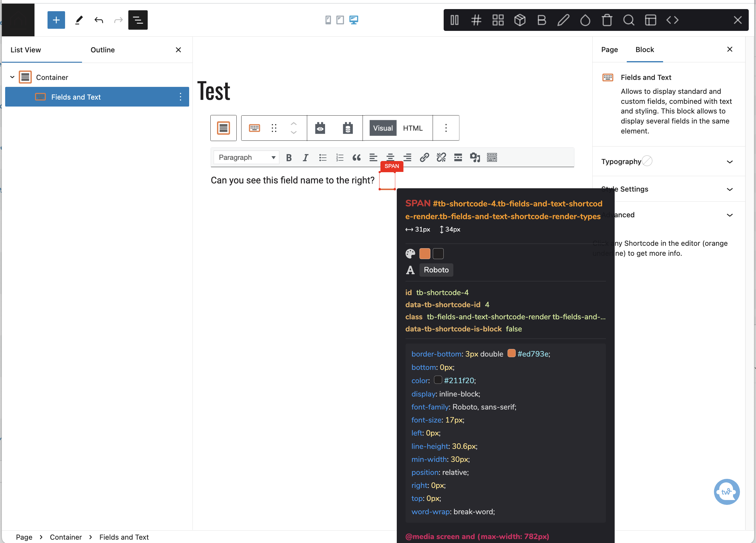Close the dark inspector toolbar
Viewport: 756px width, 543px height.
[x=738, y=20]
